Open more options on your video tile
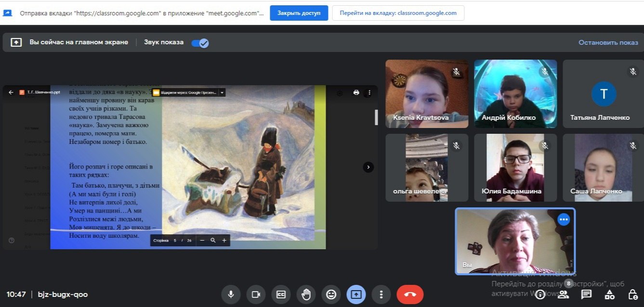Screen dimensions: 644x307 click(564, 219)
